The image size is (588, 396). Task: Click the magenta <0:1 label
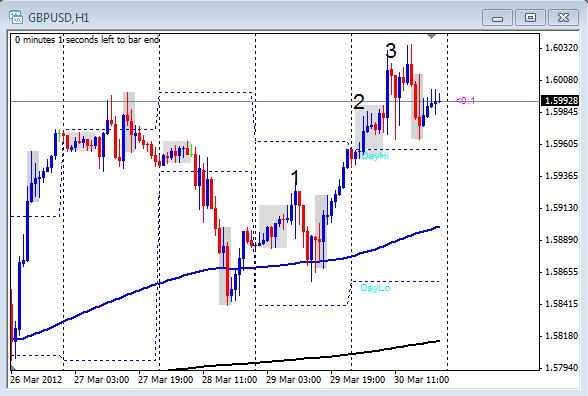tap(465, 100)
